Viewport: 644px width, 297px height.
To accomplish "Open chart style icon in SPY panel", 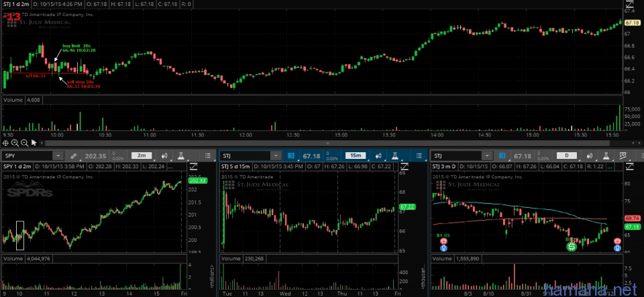I will click(165, 156).
